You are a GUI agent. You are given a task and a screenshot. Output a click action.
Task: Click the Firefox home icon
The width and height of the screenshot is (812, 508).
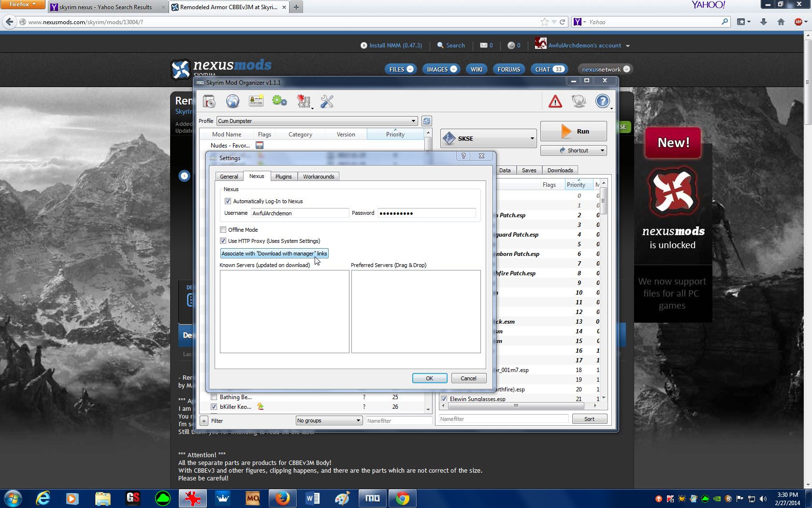(x=781, y=22)
